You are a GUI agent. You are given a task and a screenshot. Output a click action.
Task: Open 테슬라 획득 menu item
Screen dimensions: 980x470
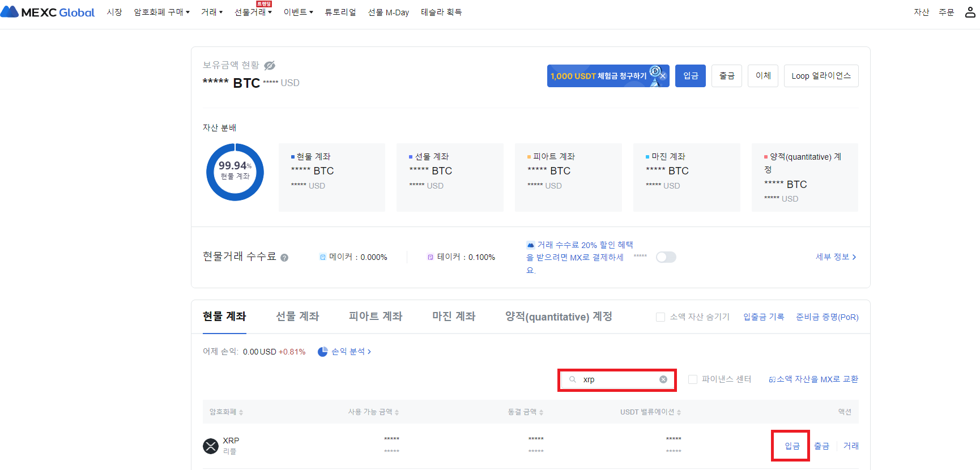tap(441, 12)
